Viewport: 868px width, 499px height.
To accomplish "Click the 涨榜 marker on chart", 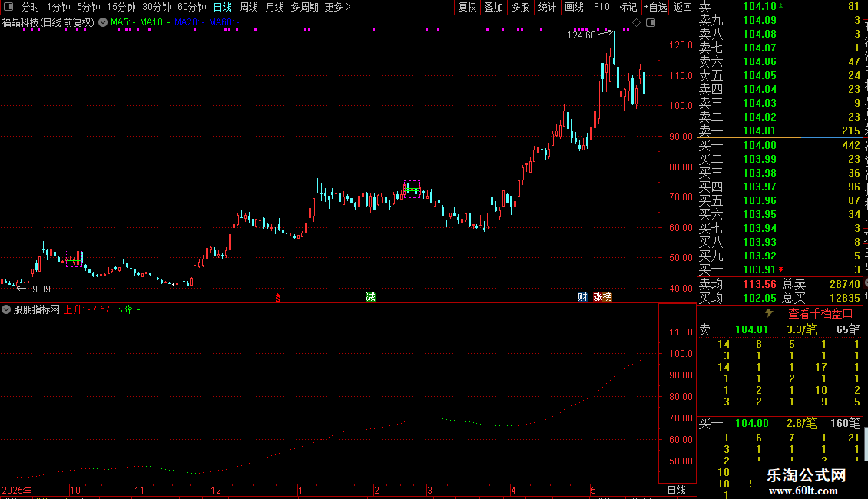I will click(x=602, y=297).
